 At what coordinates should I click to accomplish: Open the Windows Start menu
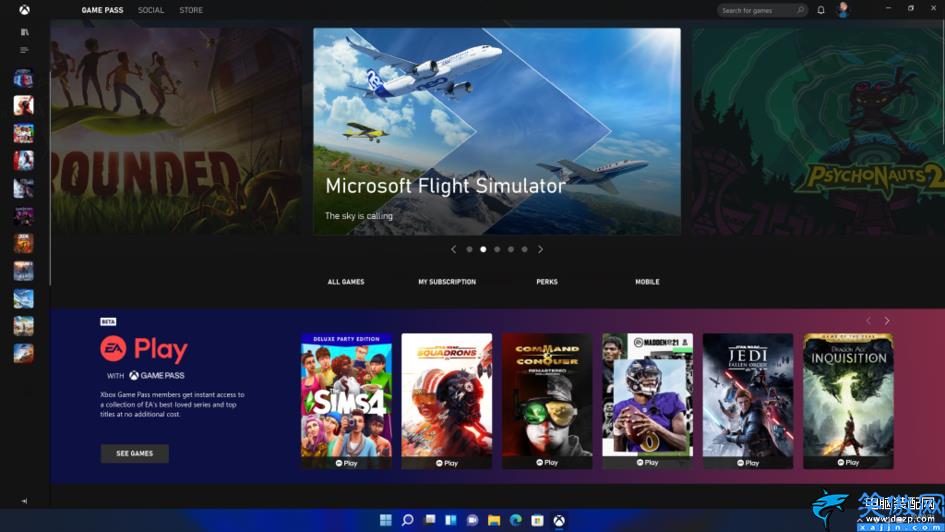[x=386, y=520]
